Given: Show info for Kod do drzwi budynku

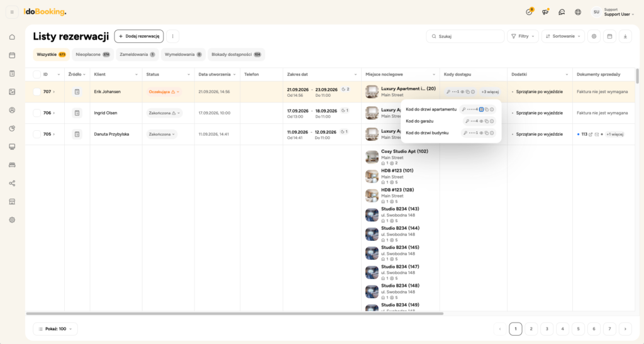Looking at the screenshot, I should point(492,133).
